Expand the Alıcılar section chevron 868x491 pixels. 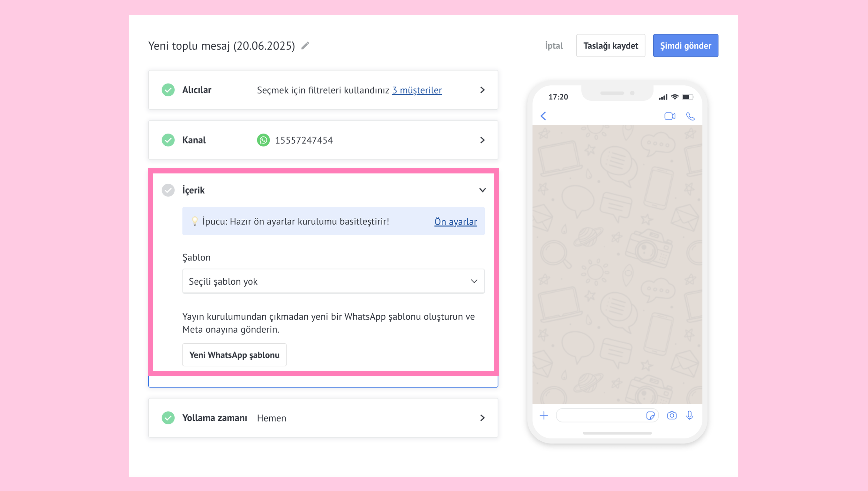pos(482,90)
